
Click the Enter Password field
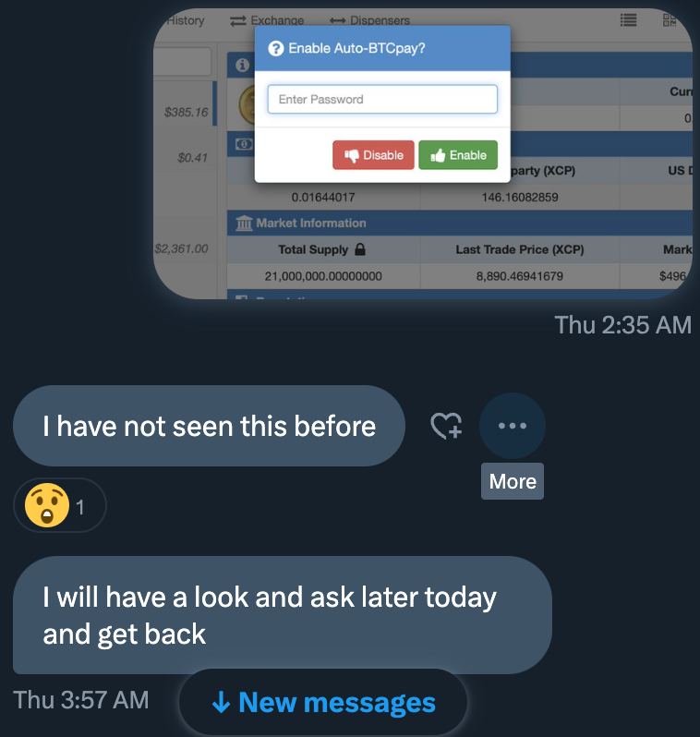[x=382, y=99]
